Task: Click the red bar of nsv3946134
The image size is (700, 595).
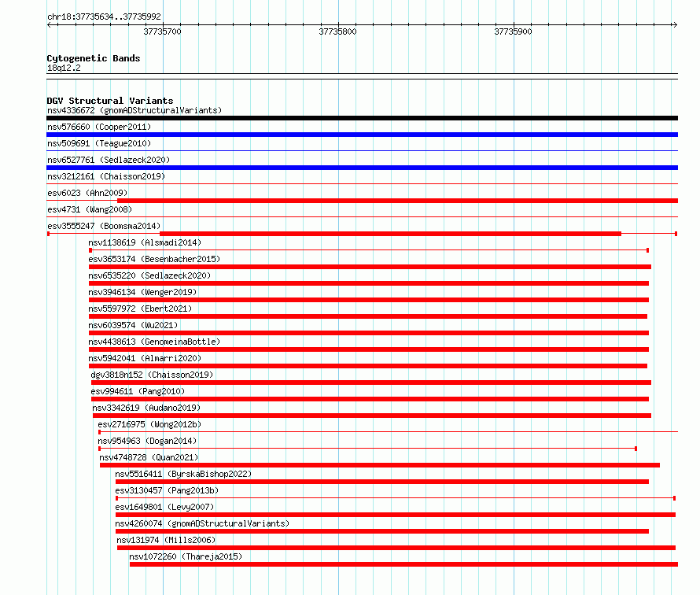Action: click(x=369, y=300)
